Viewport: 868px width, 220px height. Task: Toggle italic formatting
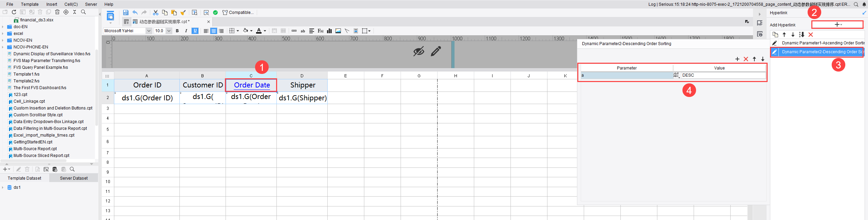click(186, 31)
